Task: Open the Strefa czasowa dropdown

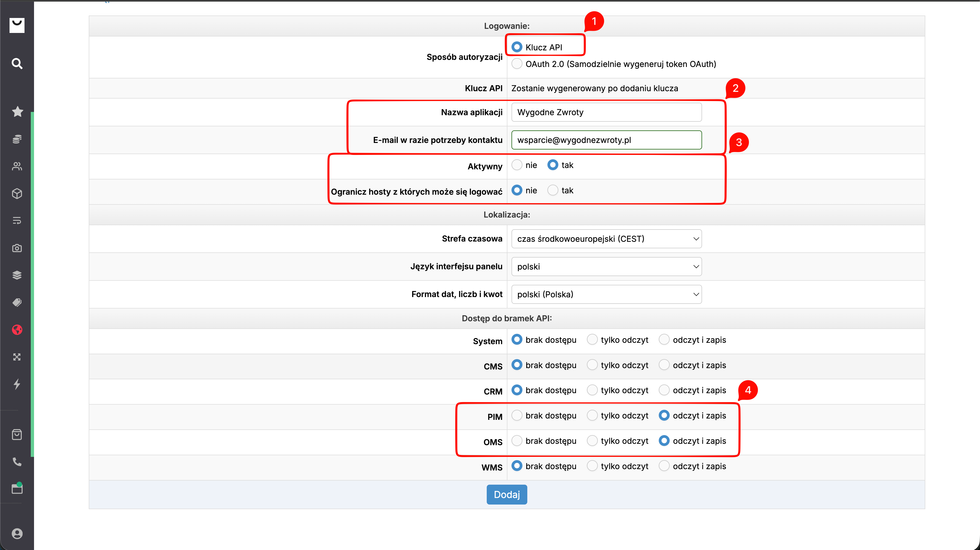Action: tap(607, 239)
